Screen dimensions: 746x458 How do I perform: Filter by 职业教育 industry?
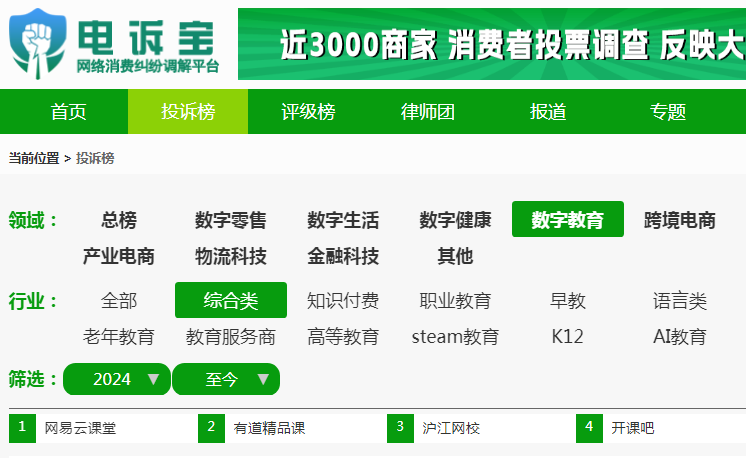coord(455,301)
